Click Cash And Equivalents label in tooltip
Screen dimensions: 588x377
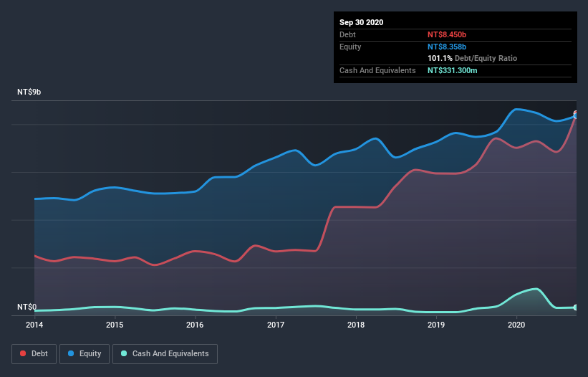pyautogui.click(x=377, y=70)
